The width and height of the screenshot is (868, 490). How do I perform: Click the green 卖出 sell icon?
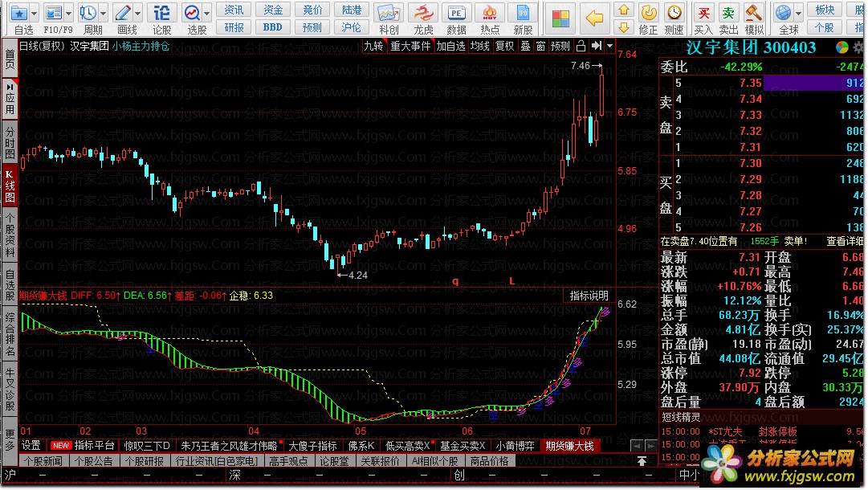click(728, 12)
